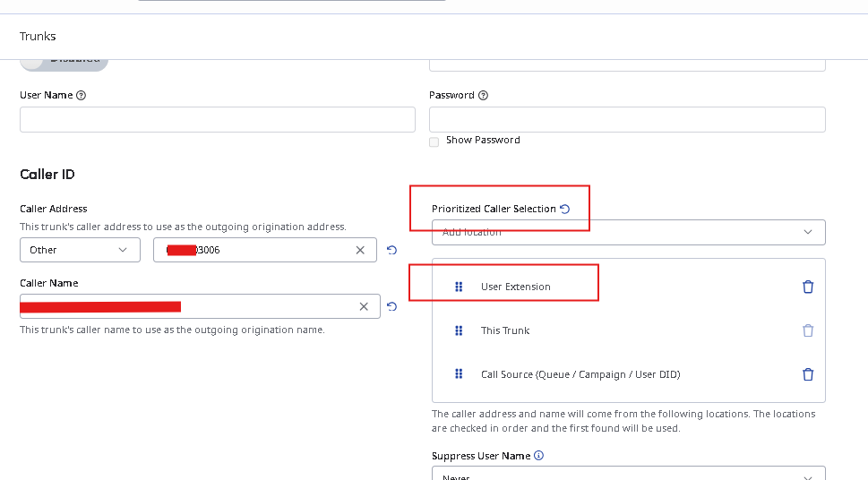The height and width of the screenshot is (480, 868).
Task: Reset the Caller Address field
Action: coord(391,250)
